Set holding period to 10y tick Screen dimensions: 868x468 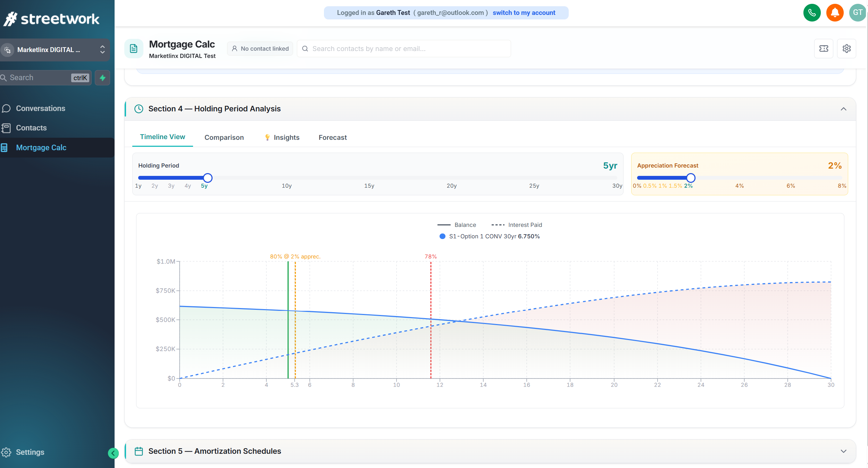pyautogui.click(x=286, y=186)
